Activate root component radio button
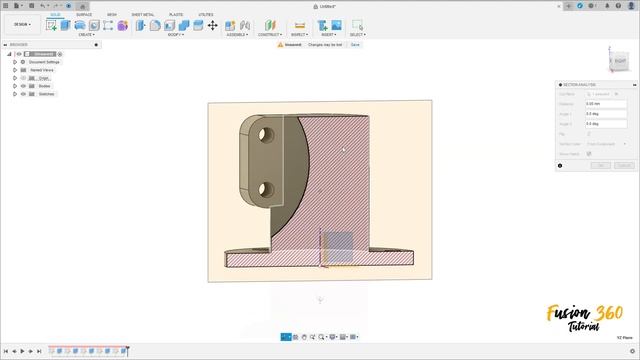The image size is (640, 360). click(x=60, y=54)
